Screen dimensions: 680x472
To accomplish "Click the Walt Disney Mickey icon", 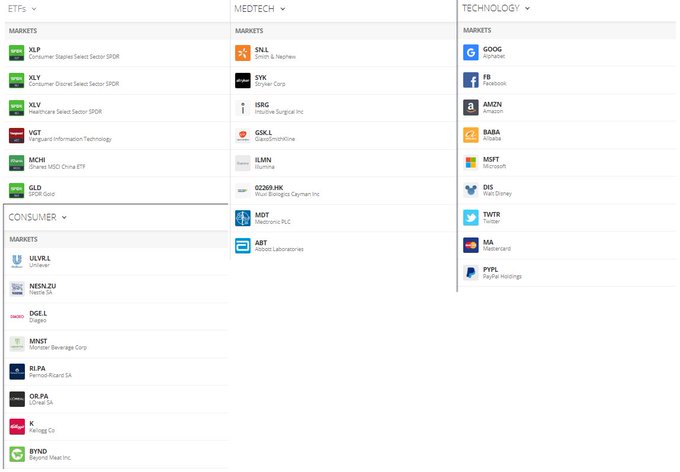I will (x=471, y=190).
